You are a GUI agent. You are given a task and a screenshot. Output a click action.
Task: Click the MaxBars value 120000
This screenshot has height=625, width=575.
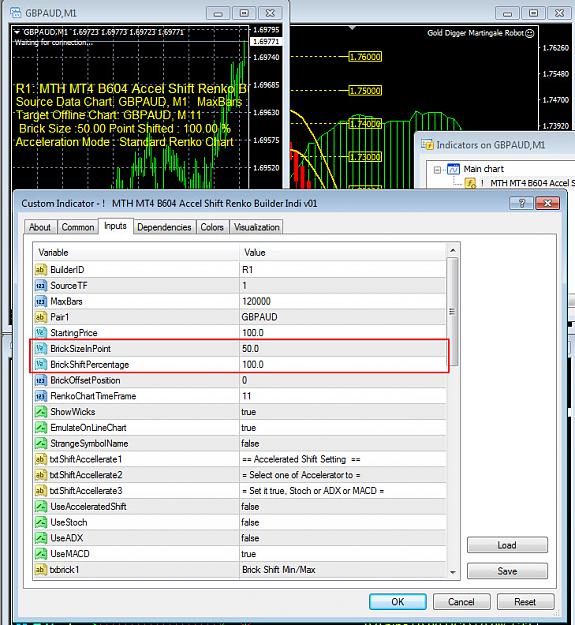[256, 301]
